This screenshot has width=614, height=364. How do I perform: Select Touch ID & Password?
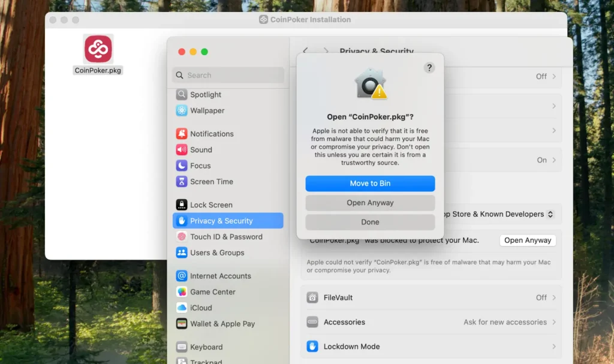226,237
